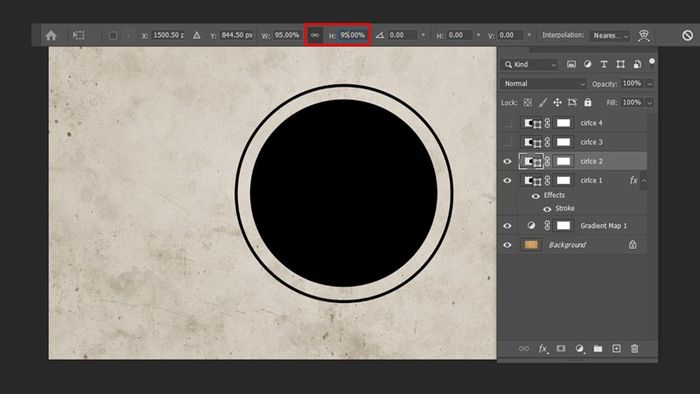Filter layers by pixel layers icon
The width and height of the screenshot is (700, 394).
coord(571,64)
